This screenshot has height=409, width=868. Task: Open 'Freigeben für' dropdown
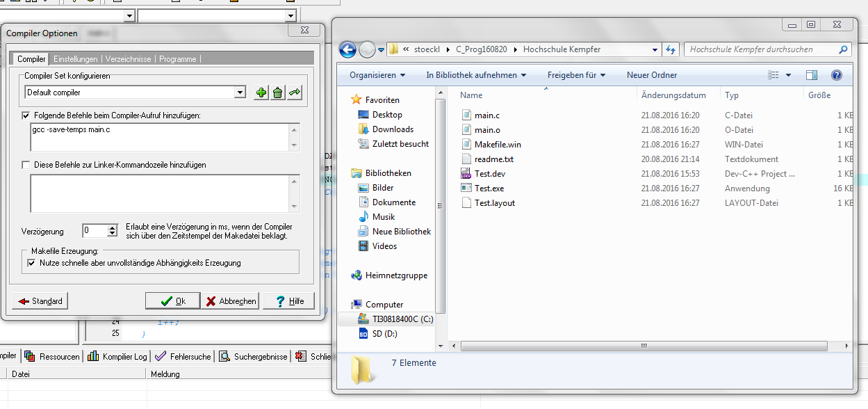[x=576, y=75]
